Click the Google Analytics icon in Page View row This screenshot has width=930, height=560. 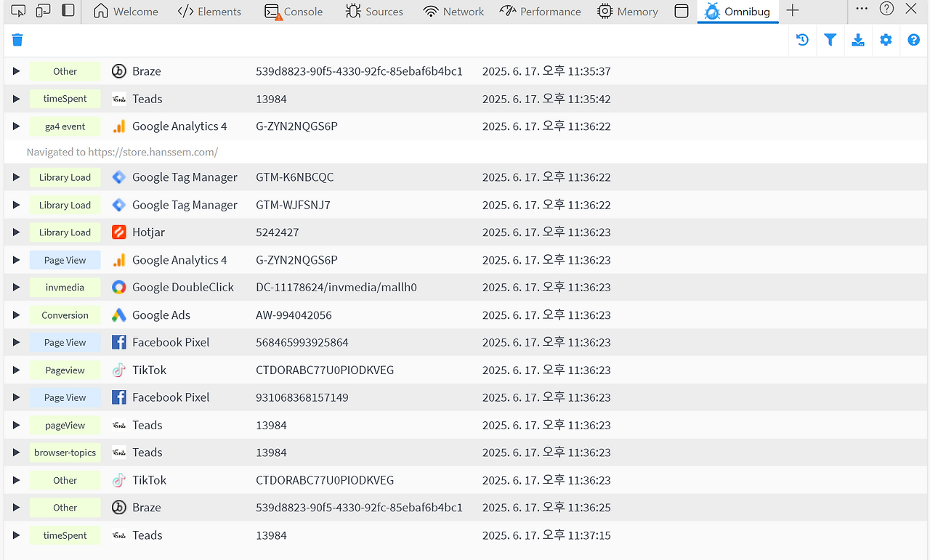(x=119, y=260)
